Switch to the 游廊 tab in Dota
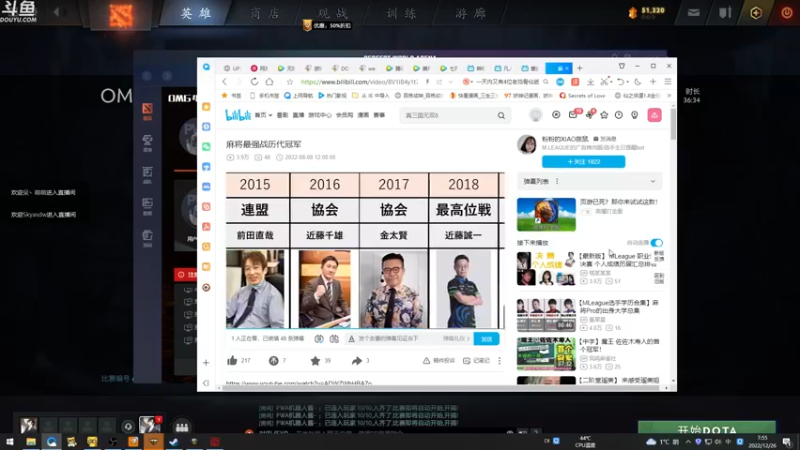 pos(470,13)
